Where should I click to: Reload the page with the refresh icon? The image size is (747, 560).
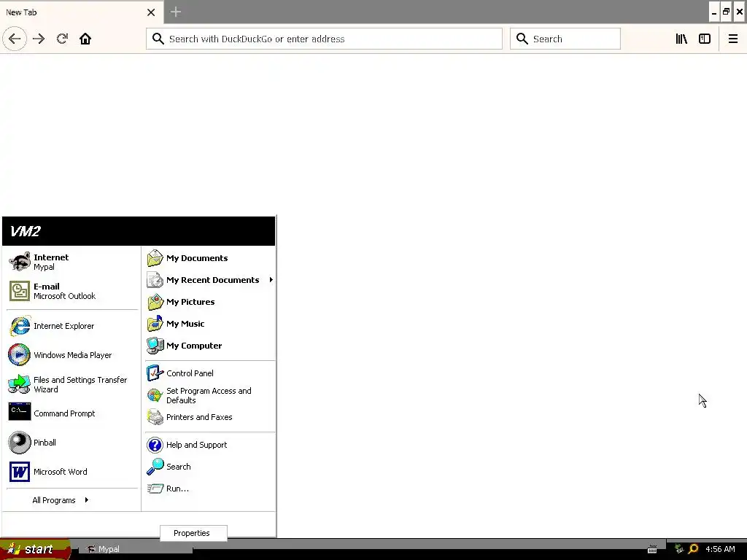pos(62,39)
